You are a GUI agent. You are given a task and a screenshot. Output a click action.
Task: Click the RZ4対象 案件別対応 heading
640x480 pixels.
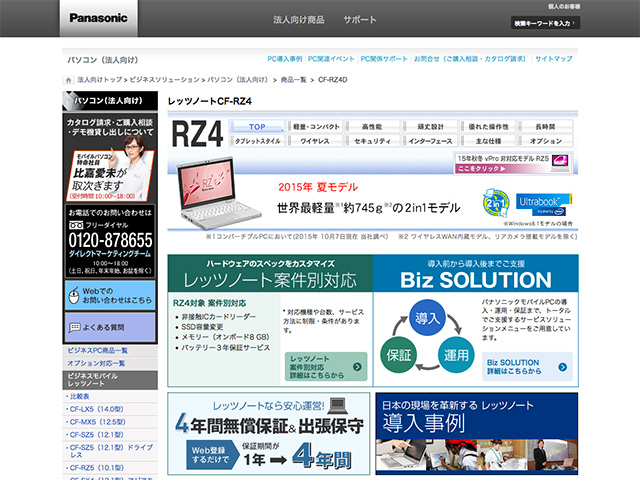click(209, 303)
